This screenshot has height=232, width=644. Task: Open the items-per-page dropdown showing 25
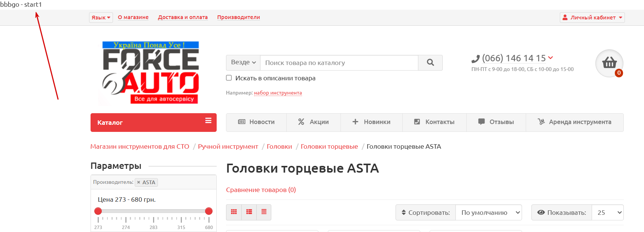607,212
